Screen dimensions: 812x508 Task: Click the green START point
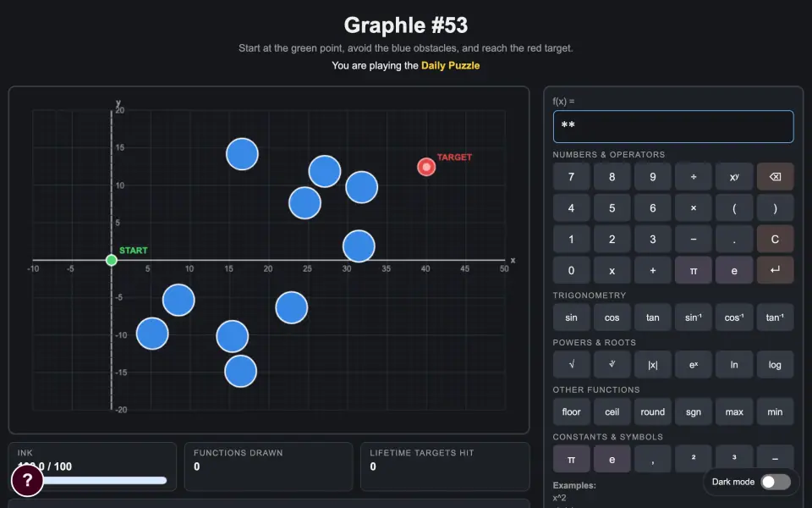click(x=112, y=260)
